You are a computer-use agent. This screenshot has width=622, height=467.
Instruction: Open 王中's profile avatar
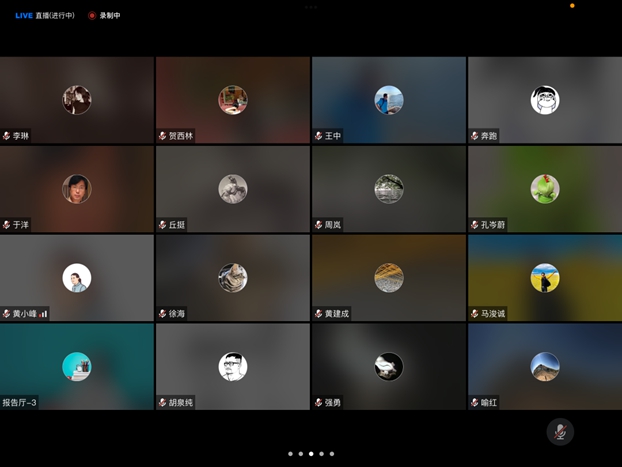pyautogui.click(x=389, y=100)
